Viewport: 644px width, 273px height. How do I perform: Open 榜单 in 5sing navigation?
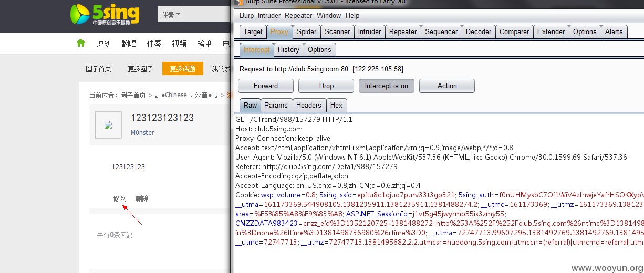pyautogui.click(x=204, y=44)
